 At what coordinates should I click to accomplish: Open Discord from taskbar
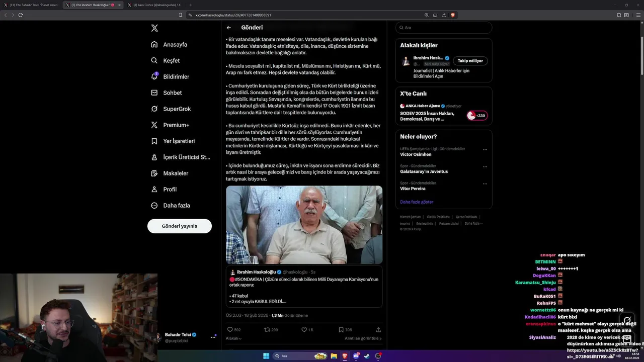point(356,356)
